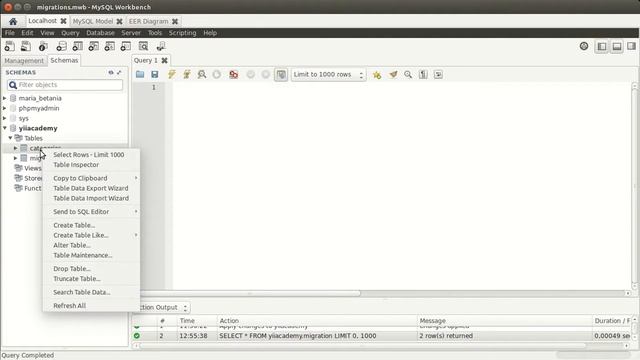Image resolution: width=640 pixels, height=360 pixels.
Task: Open find panel magnifier icon
Action: pyautogui.click(x=408, y=74)
